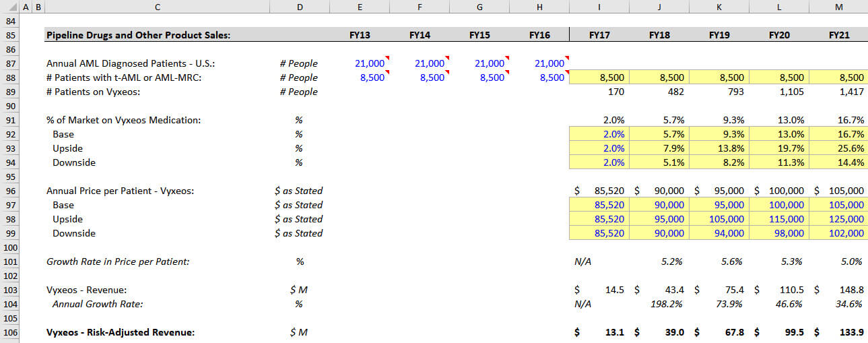Click 'Annual Price per Patient - Vyxeos:' label
The width and height of the screenshot is (868, 343).
(120, 191)
